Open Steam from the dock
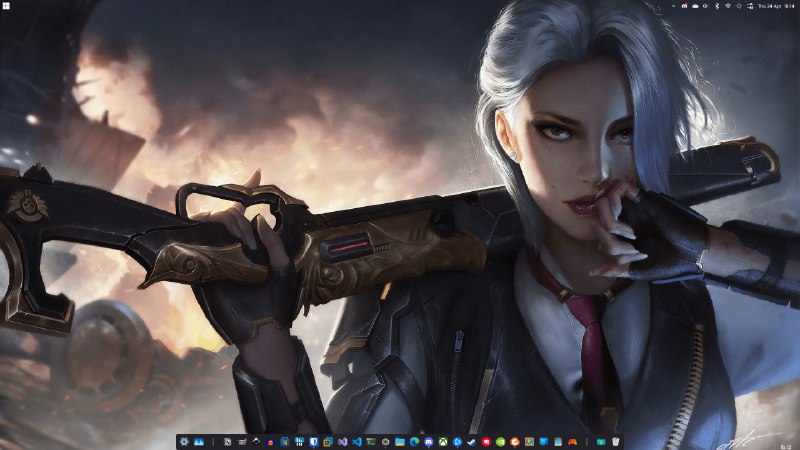Screen dimensions: 800x450 coord(471,442)
